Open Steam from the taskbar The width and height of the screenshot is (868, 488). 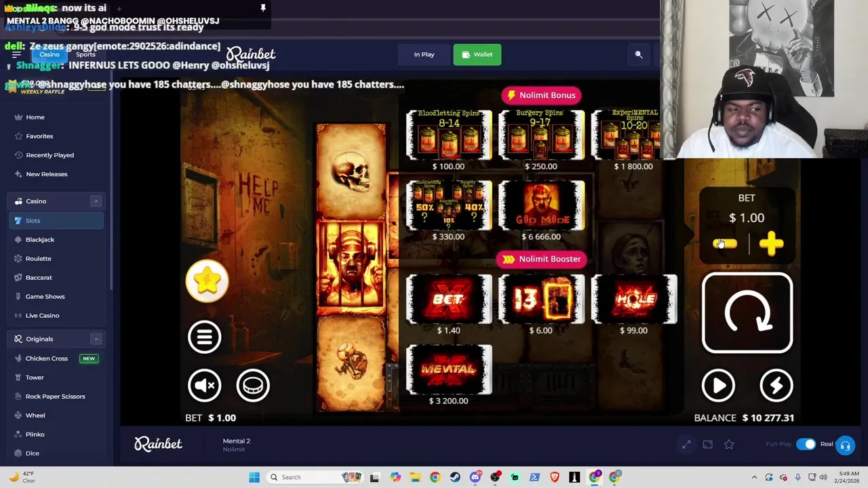click(x=455, y=477)
